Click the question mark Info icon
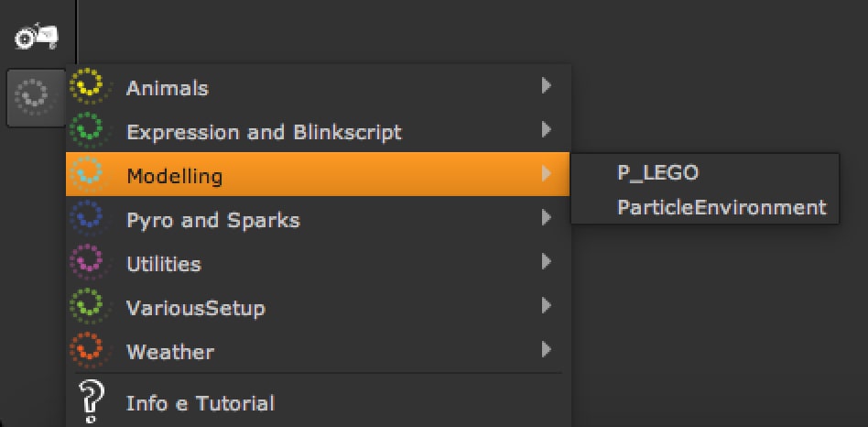 [90, 400]
